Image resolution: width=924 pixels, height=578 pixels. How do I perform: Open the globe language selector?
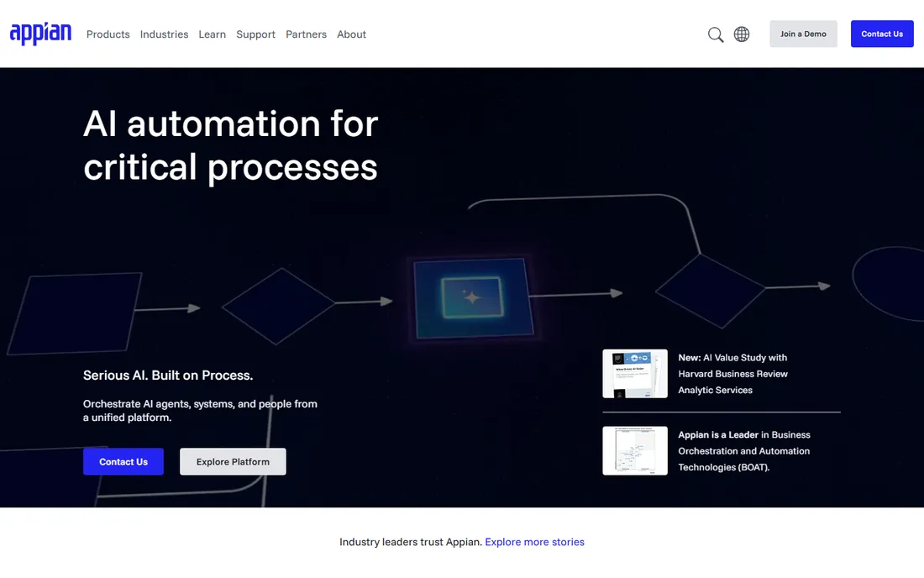(x=742, y=34)
